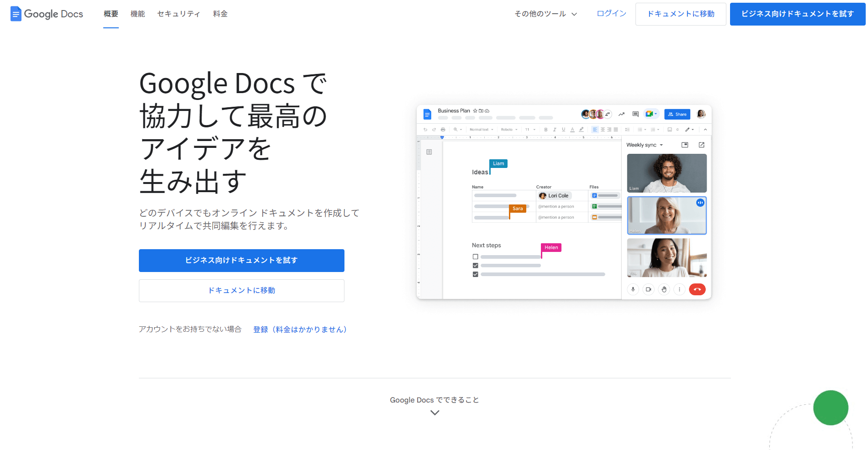Viewport: 868px width, 450px height.
Task: Click the align right icon
Action: [609, 130]
